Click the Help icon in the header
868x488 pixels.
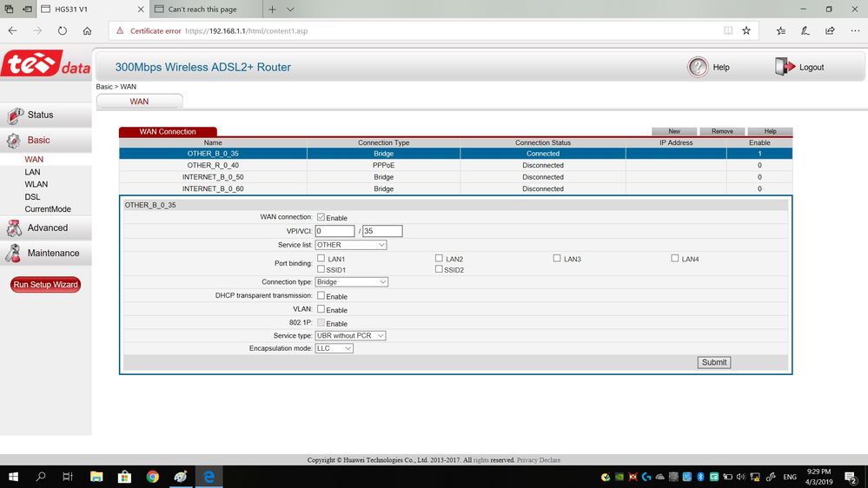click(x=698, y=67)
